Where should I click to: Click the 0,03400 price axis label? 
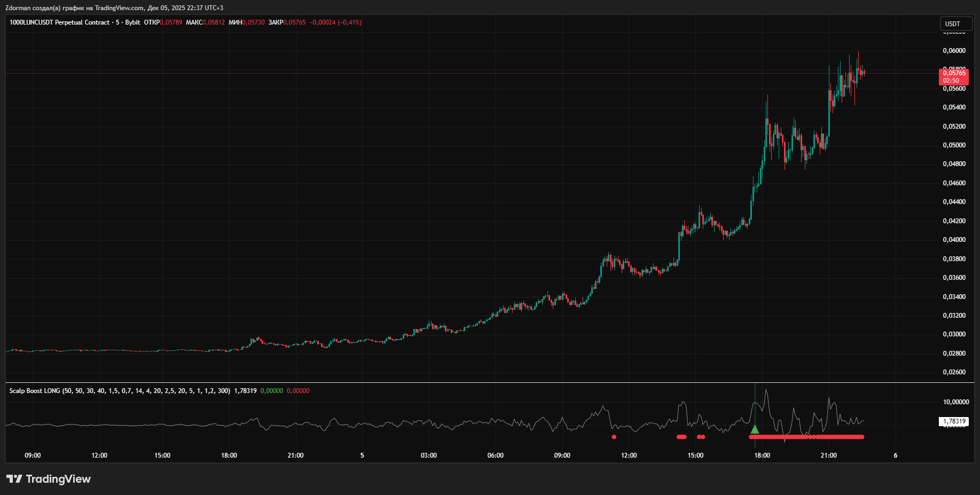[x=954, y=297]
